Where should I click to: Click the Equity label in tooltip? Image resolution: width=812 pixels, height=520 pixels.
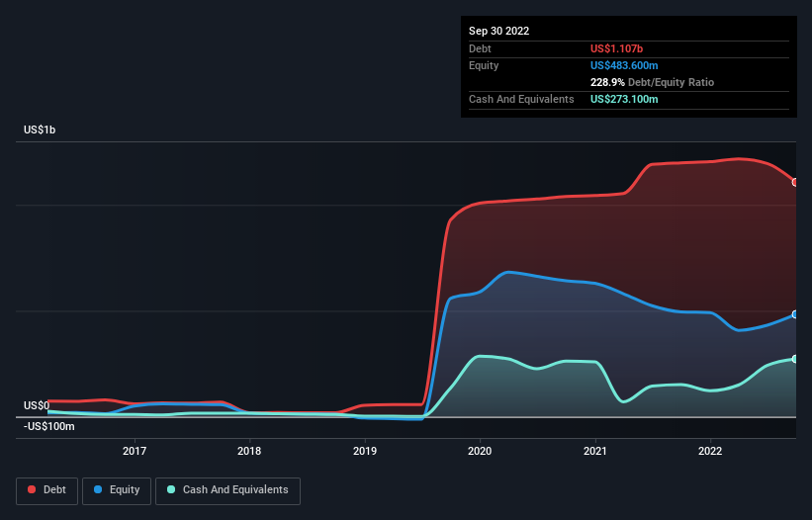(x=484, y=65)
